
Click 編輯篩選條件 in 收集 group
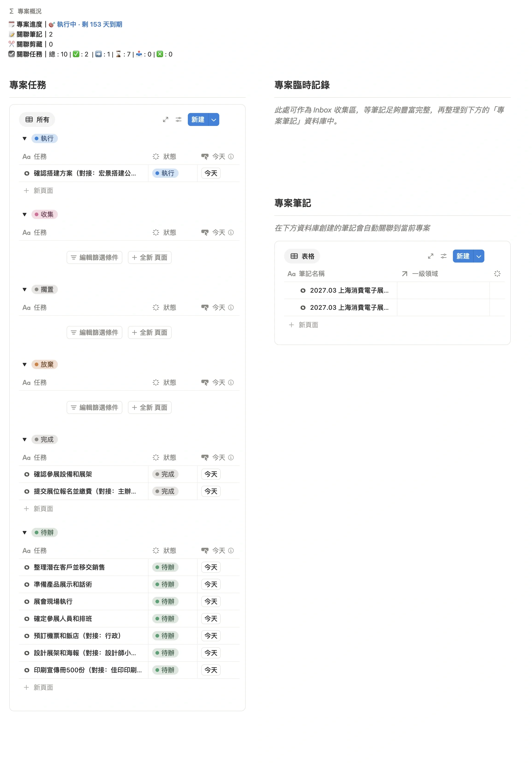coord(94,257)
